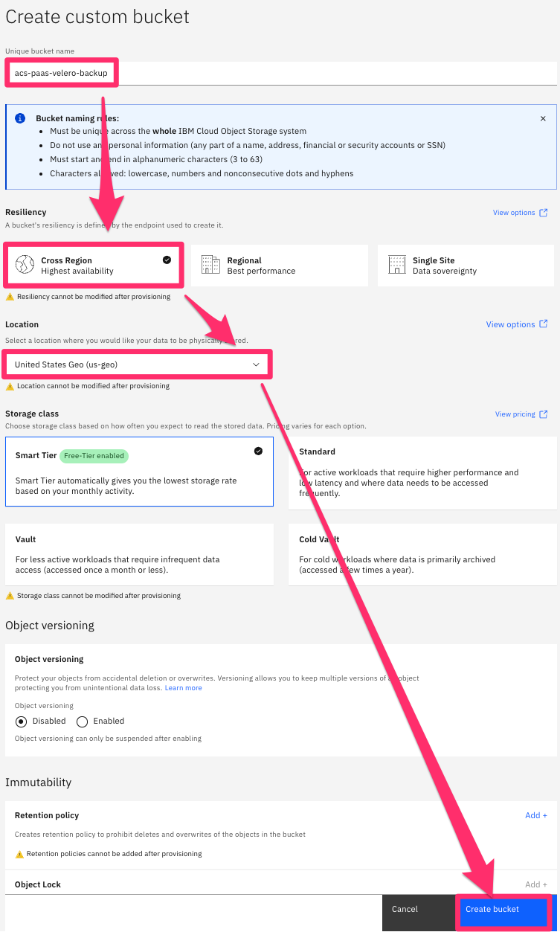This screenshot has height=932, width=560.
Task: Click the 'Immutability' section heading
Action: (39, 782)
